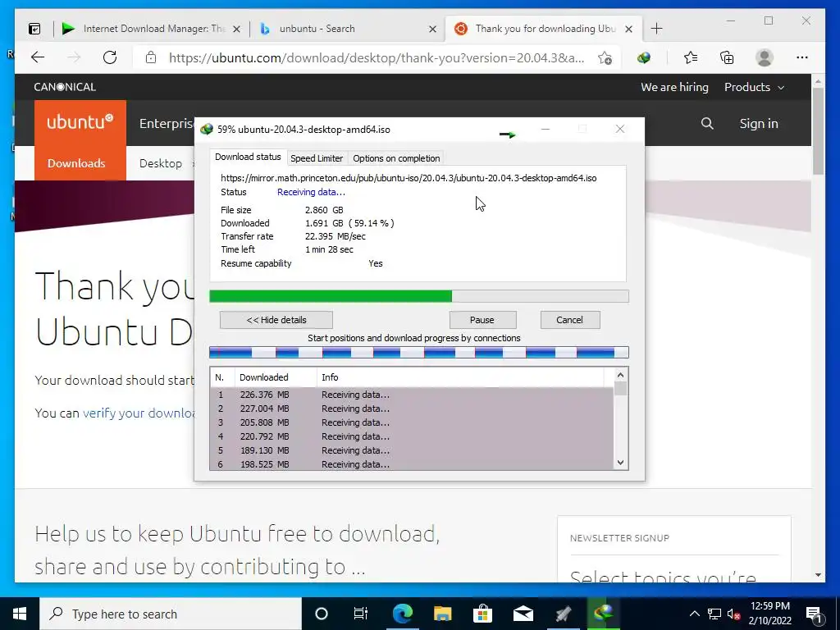Click the Hide details button

pyautogui.click(x=276, y=320)
